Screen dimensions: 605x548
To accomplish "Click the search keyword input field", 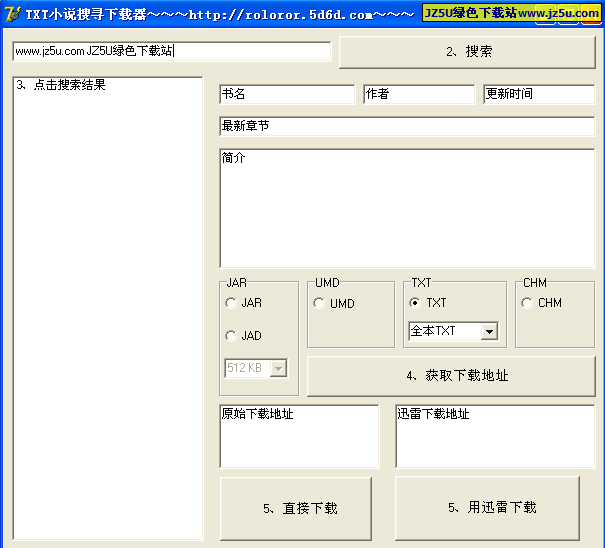I will click(x=172, y=51).
